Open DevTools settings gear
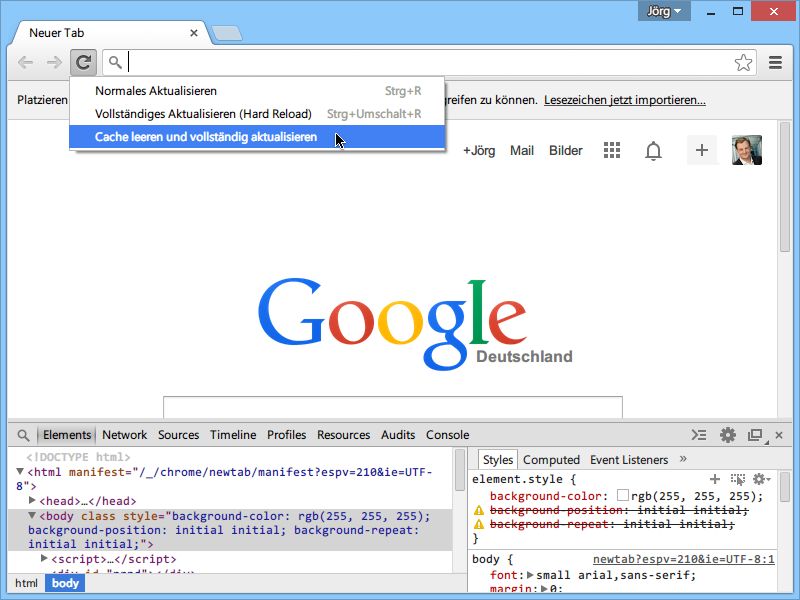Screen dimensions: 800x600 tap(728, 435)
